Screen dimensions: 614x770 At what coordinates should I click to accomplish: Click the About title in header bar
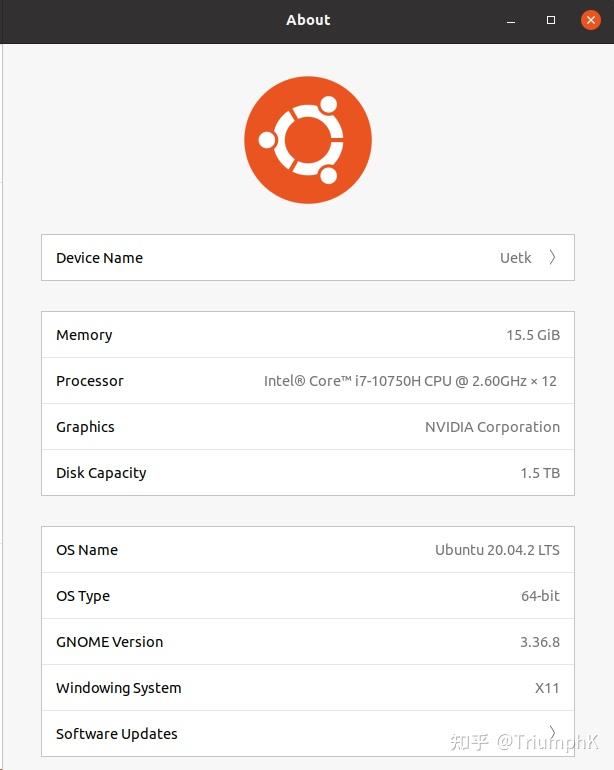coord(308,20)
